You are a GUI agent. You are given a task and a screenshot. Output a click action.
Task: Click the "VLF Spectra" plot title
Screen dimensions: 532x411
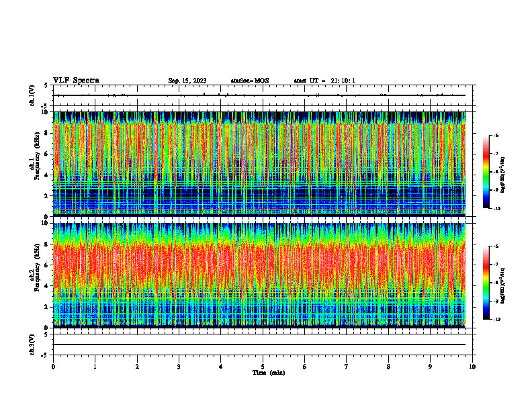pos(76,81)
